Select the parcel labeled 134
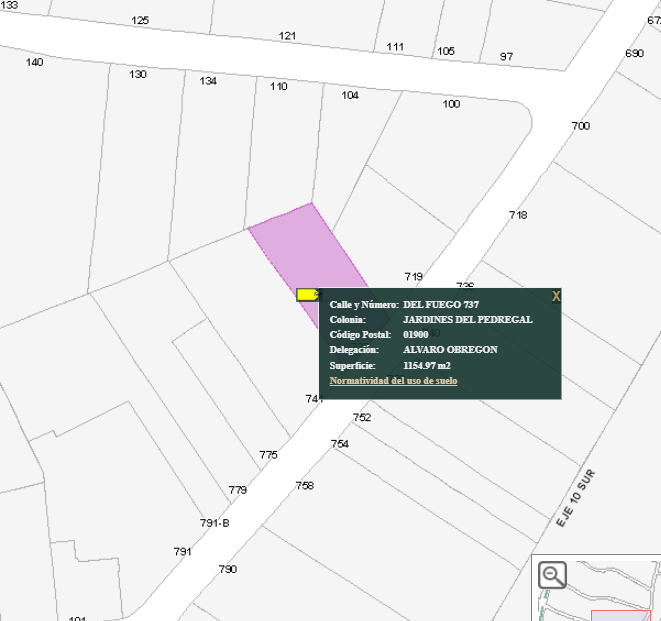661x621 pixels. click(208, 81)
